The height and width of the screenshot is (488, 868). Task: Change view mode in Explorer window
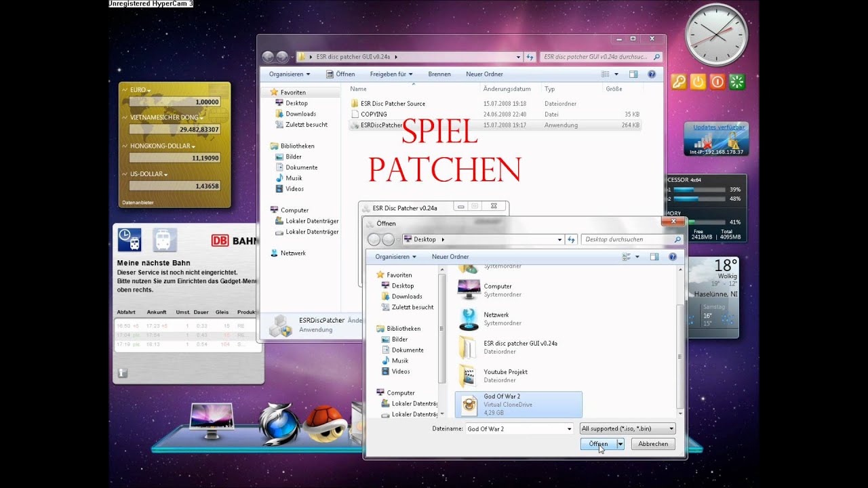606,74
